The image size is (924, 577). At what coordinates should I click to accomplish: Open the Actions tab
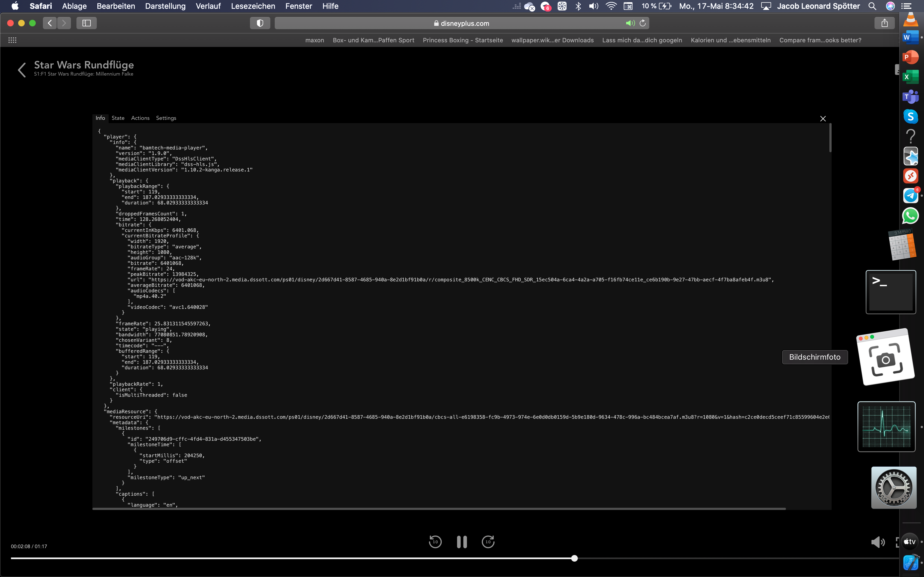point(140,118)
